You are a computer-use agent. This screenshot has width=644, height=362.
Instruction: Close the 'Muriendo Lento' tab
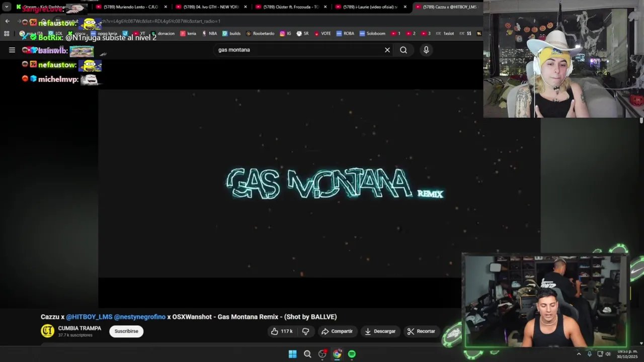coord(166,7)
